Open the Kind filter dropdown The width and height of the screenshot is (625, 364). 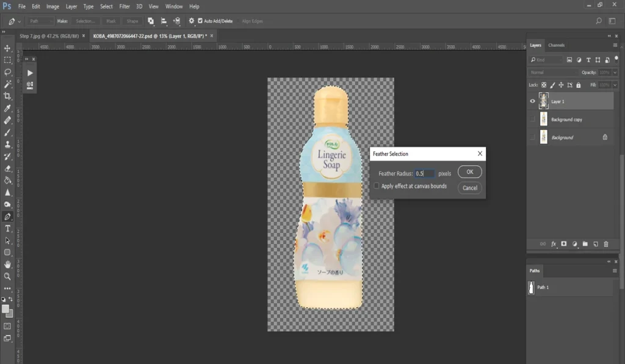tap(546, 60)
